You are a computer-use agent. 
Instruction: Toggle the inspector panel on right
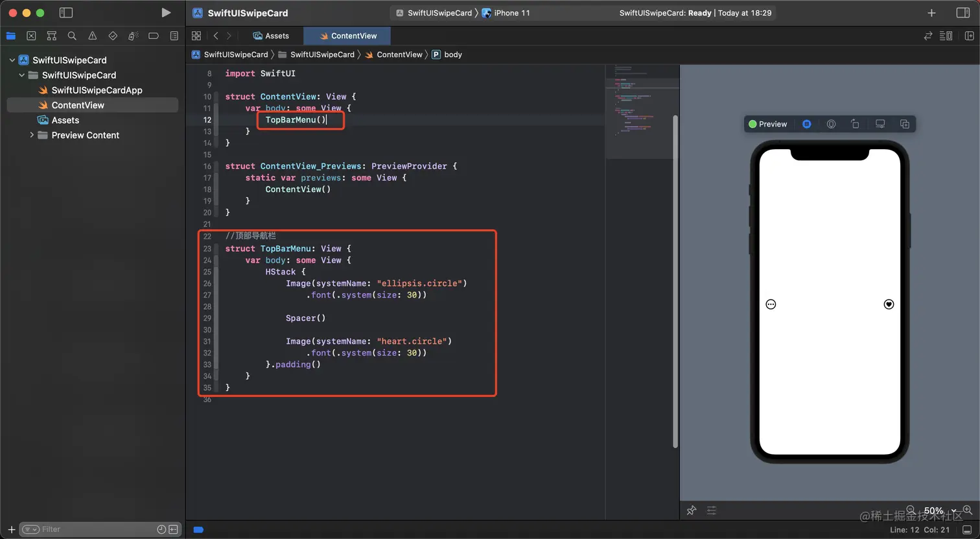pos(963,13)
